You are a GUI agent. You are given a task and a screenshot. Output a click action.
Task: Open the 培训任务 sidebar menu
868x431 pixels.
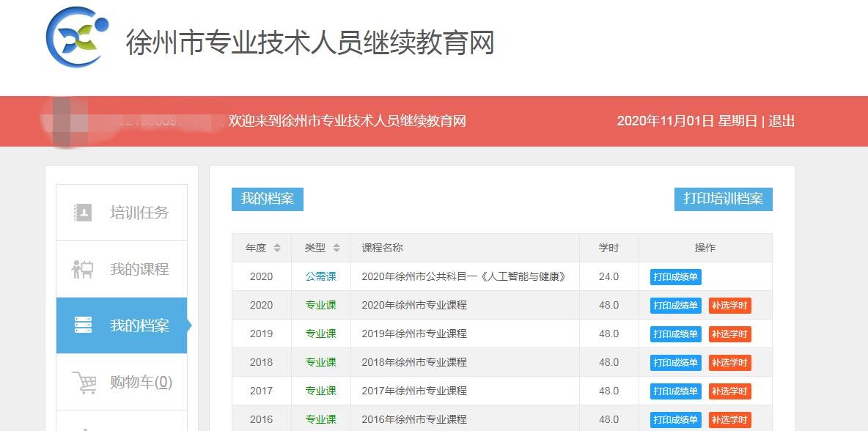pyautogui.click(x=139, y=213)
